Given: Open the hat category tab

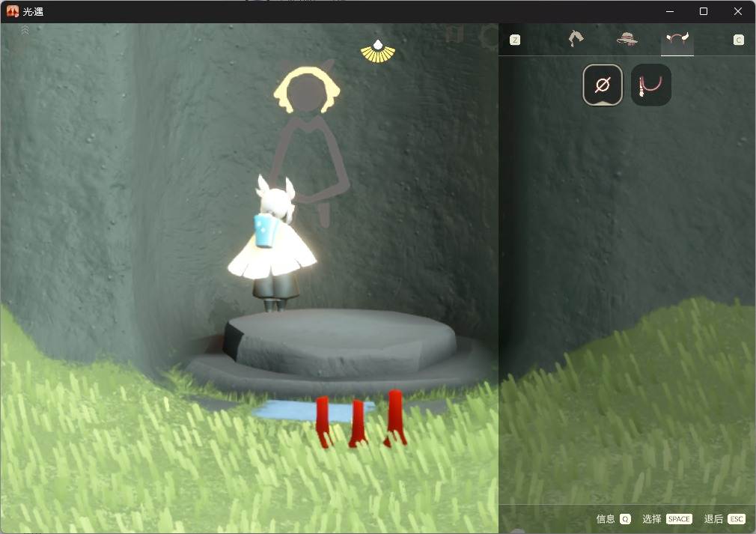Looking at the screenshot, I should point(627,39).
